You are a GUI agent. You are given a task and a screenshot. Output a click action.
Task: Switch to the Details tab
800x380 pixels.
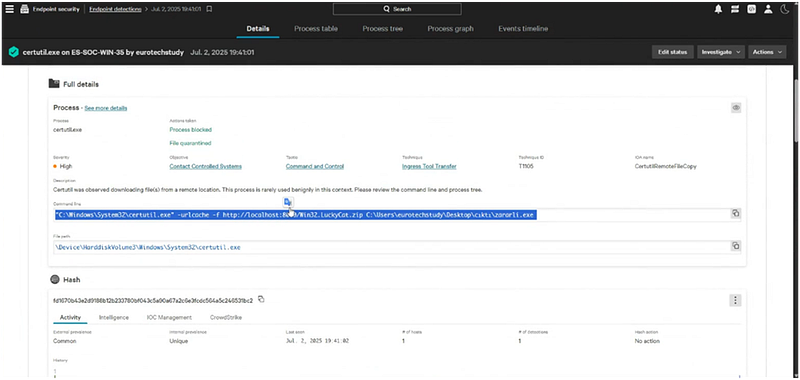pyautogui.click(x=258, y=29)
